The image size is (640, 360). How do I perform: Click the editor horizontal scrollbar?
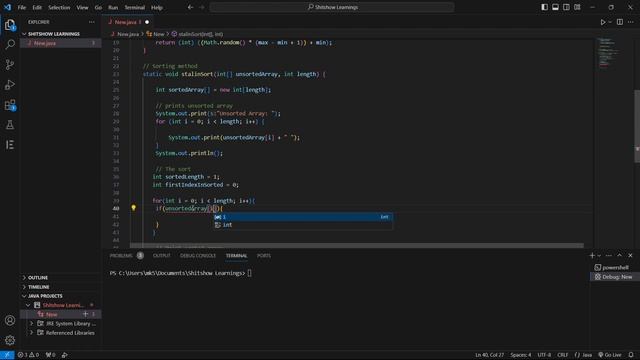(357, 245)
